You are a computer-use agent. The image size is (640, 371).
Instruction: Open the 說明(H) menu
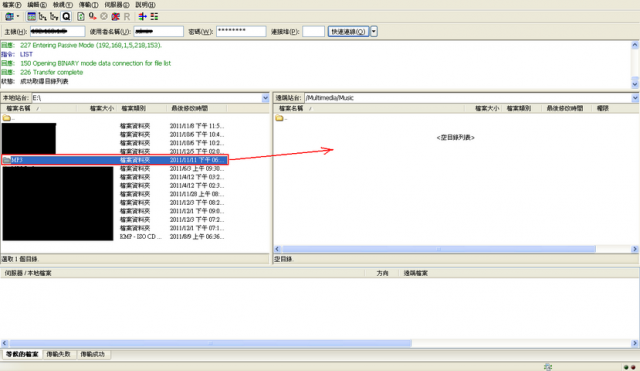click(145, 5)
